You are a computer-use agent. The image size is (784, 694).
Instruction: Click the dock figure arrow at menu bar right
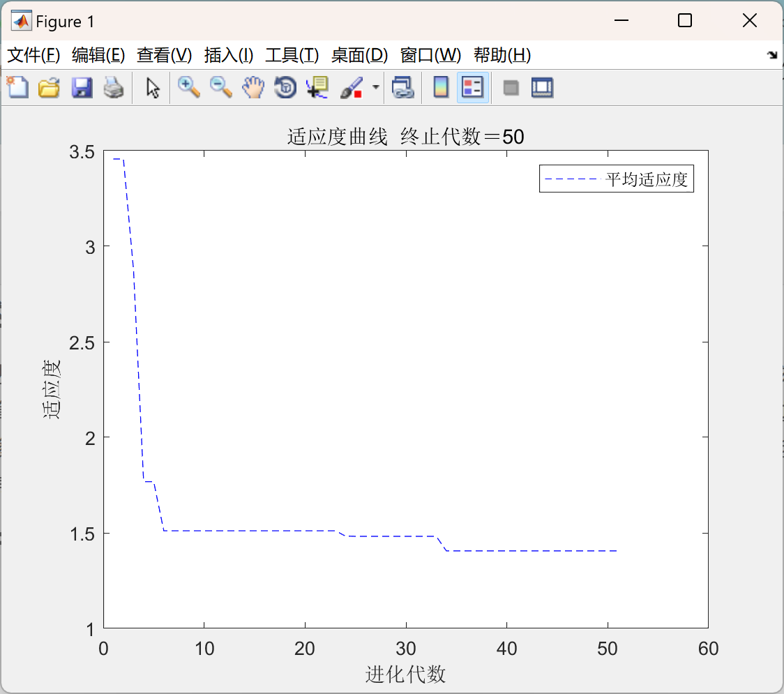772,54
